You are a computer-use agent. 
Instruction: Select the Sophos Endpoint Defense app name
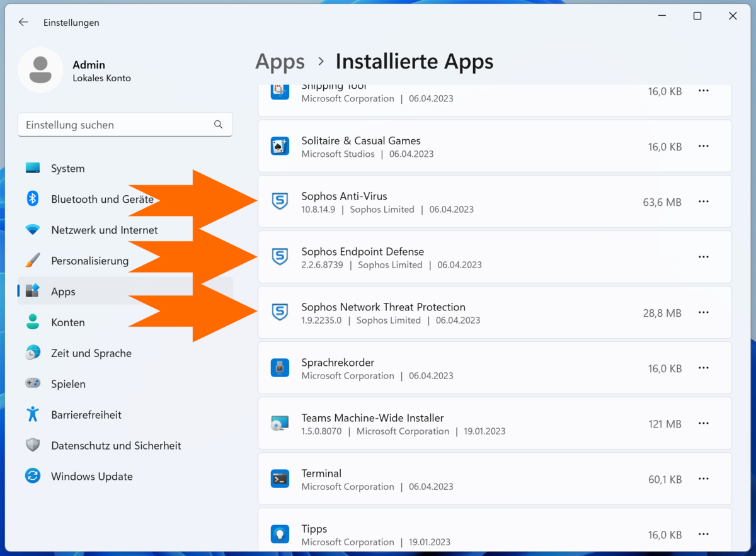click(x=362, y=251)
